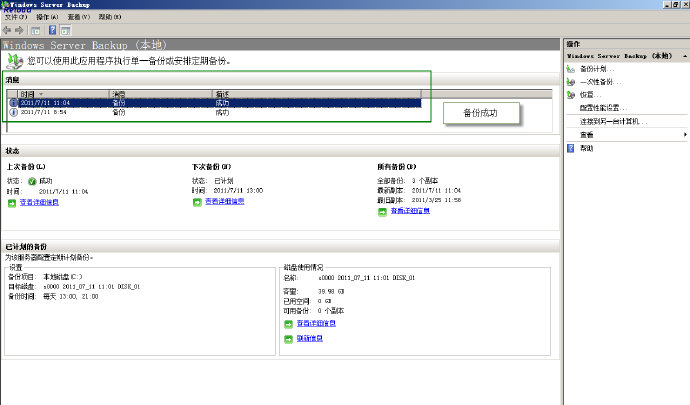Click the 消息 column header
Viewport: 690px width, 405px height.
(160, 94)
